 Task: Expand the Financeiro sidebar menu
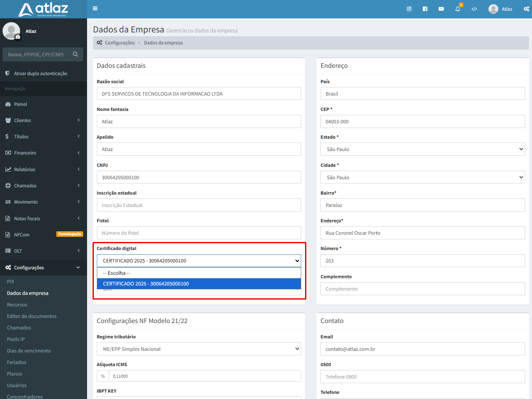click(x=43, y=153)
